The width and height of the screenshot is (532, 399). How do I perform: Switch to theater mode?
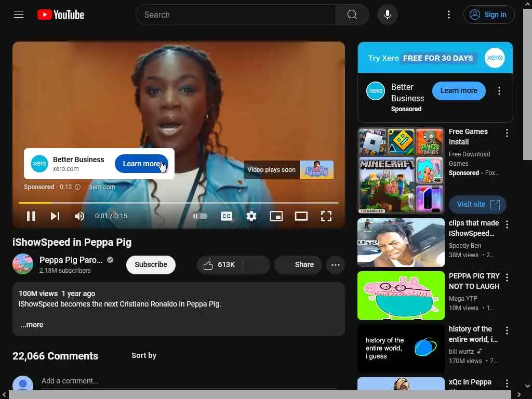coord(301,216)
